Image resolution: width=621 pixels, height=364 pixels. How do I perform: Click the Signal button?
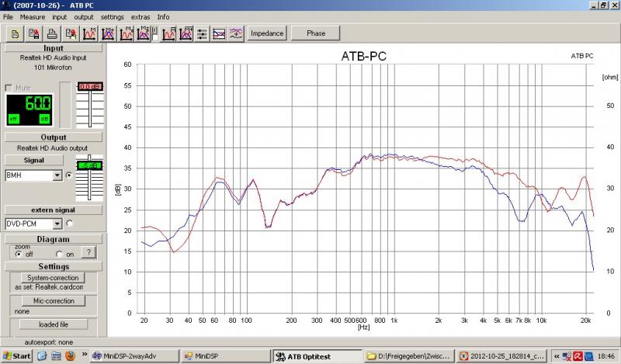pyautogui.click(x=33, y=160)
